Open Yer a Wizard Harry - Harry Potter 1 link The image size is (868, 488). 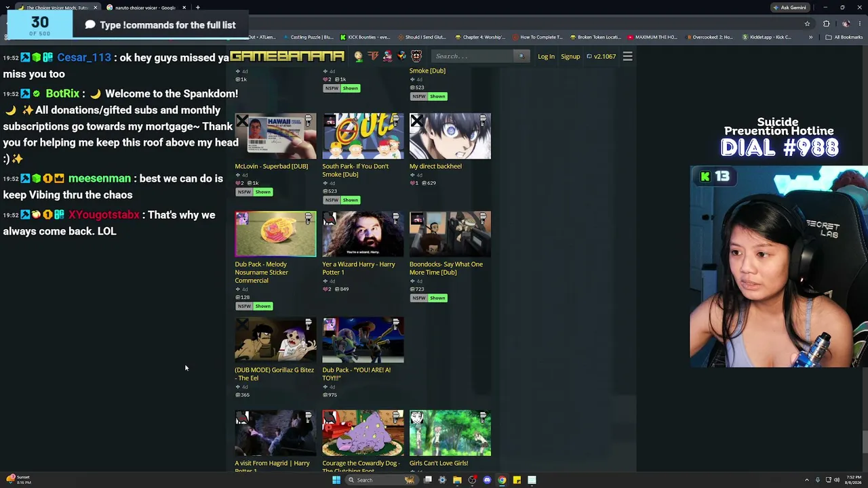coord(359,268)
